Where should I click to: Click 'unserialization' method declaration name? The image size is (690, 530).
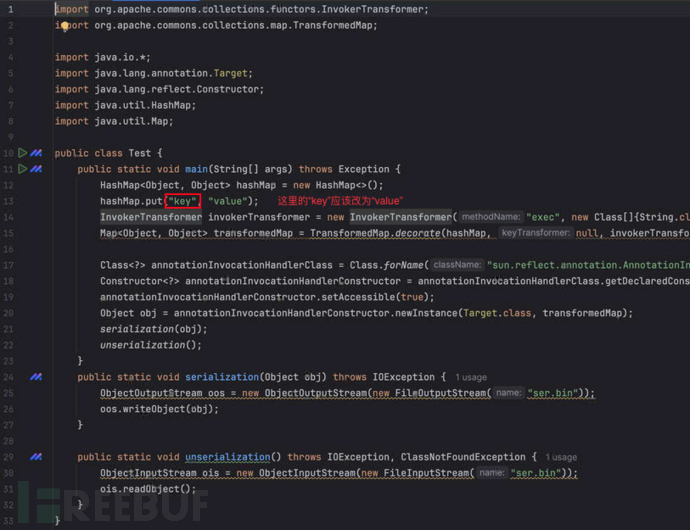coord(228,457)
